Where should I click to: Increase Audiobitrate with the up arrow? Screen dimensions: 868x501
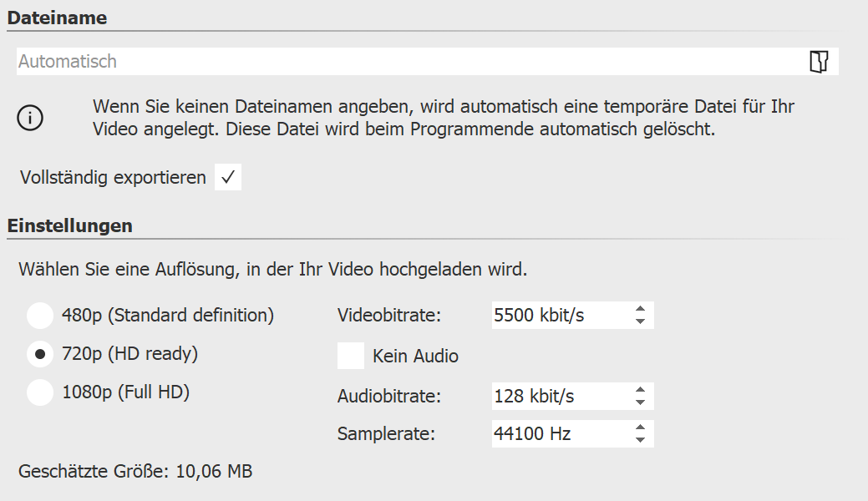(640, 391)
